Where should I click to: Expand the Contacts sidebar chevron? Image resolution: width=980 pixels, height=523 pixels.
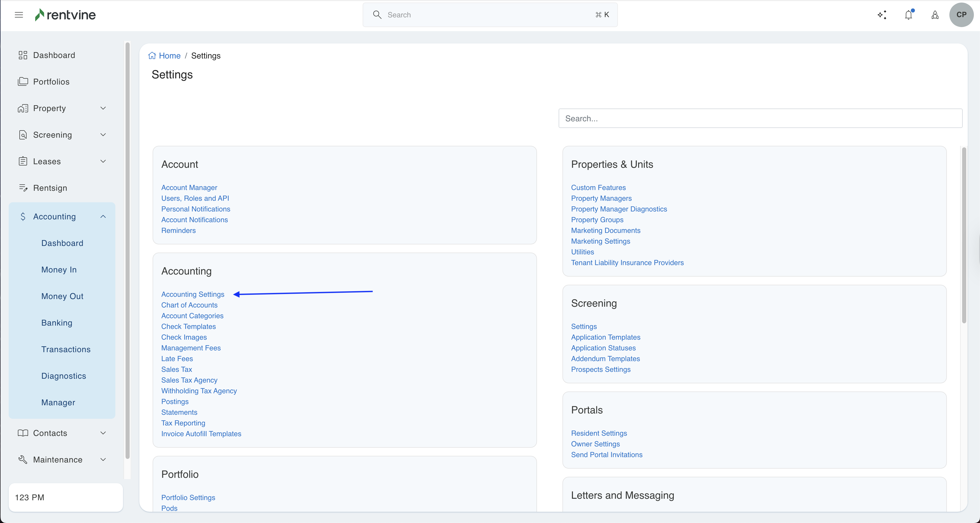[x=103, y=433]
